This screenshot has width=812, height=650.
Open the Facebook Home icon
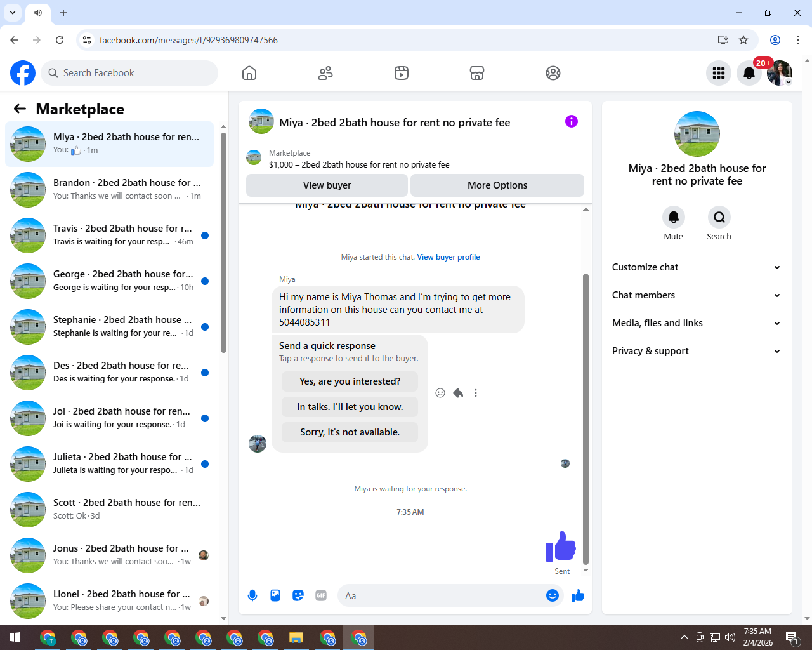tap(249, 73)
